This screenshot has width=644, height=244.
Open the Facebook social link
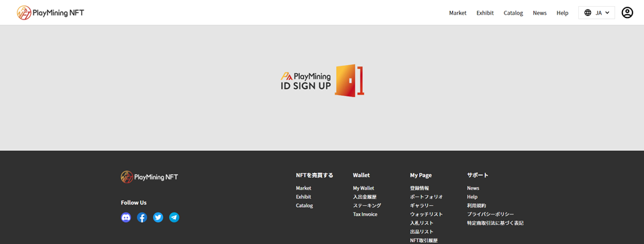(142, 217)
